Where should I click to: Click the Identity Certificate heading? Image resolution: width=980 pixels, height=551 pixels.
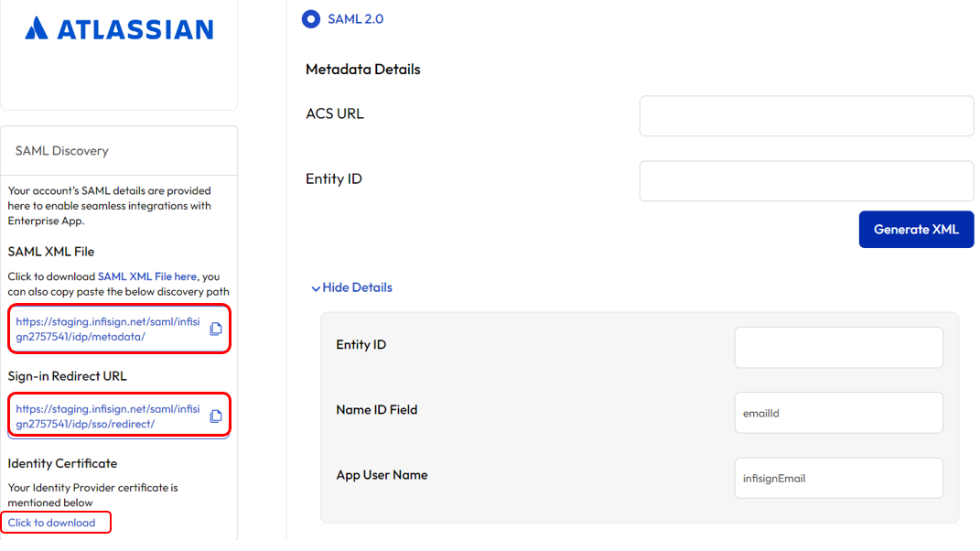[x=62, y=463]
